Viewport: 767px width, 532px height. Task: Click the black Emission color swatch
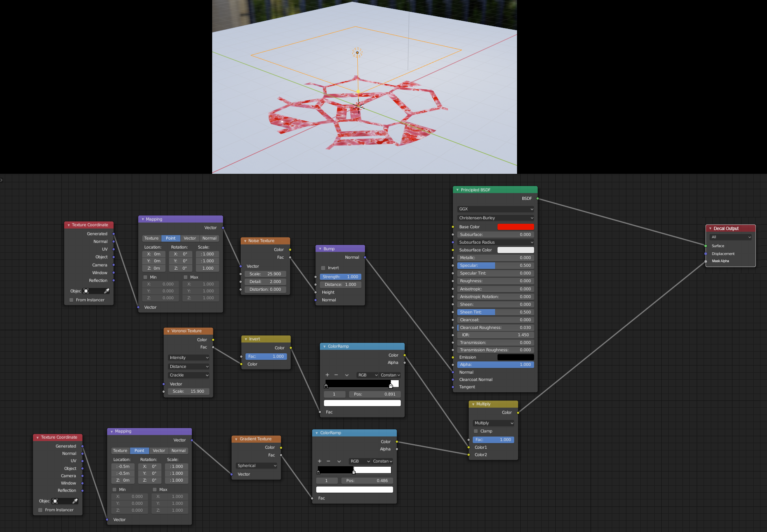tap(515, 357)
